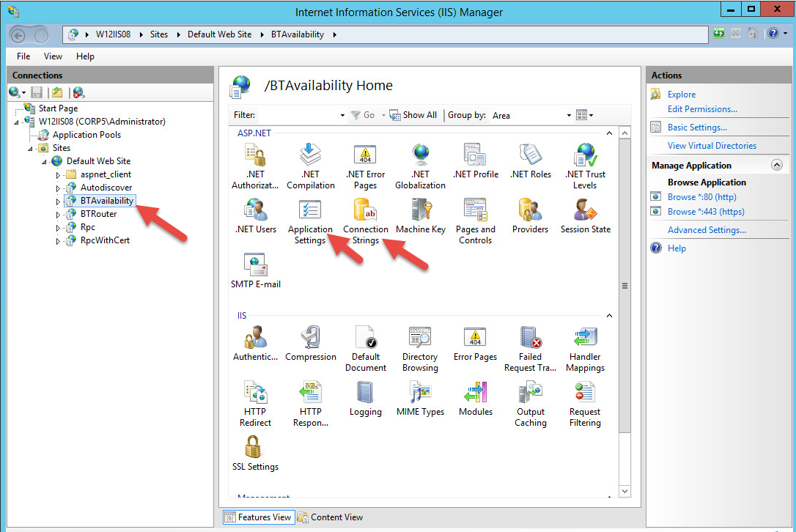Click the features list scroll-down arrow
Image resolution: width=796 pixels, height=532 pixels.
click(625, 492)
